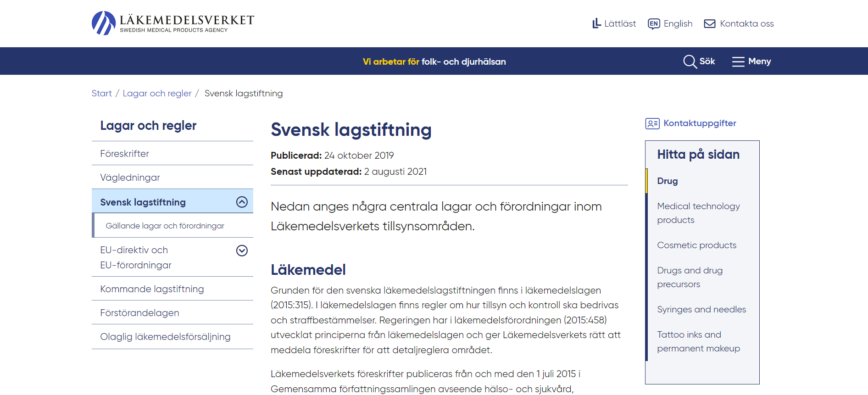
Task: Click the EN language speech-bubble icon
Action: point(653,23)
